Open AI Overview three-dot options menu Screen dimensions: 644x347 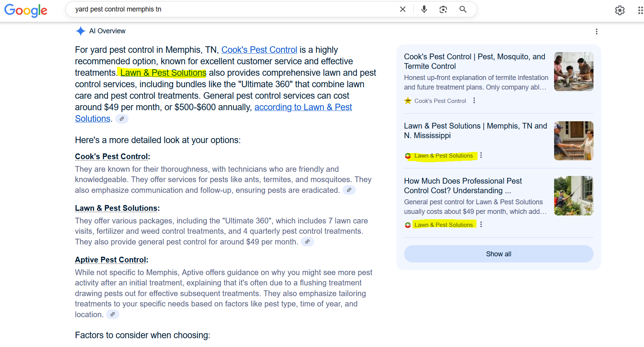pos(596,32)
